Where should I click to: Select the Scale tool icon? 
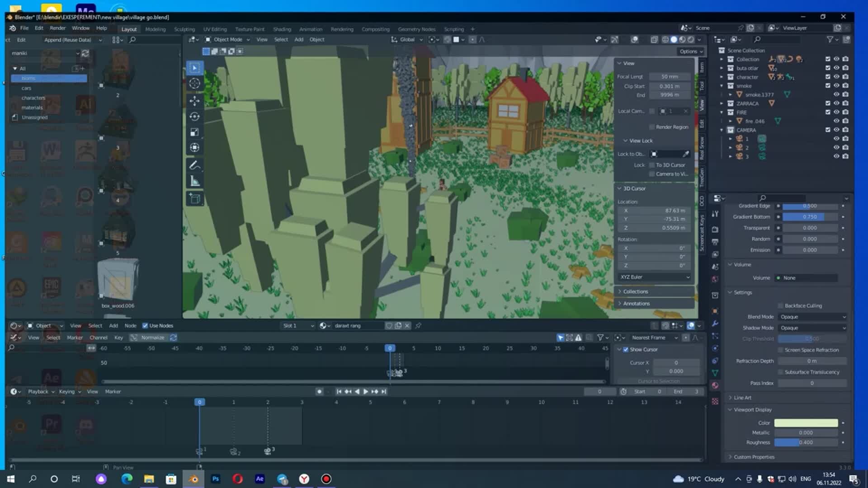(194, 132)
